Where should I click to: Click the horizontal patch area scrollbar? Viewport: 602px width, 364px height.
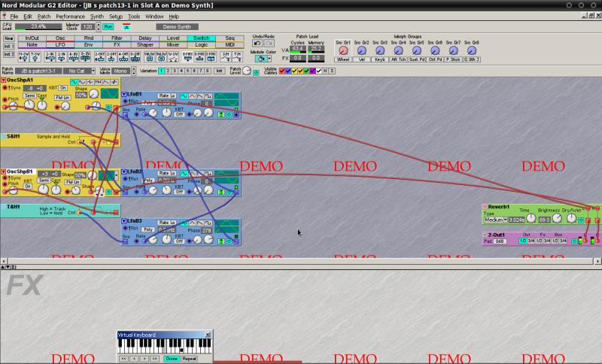[x=300, y=261]
